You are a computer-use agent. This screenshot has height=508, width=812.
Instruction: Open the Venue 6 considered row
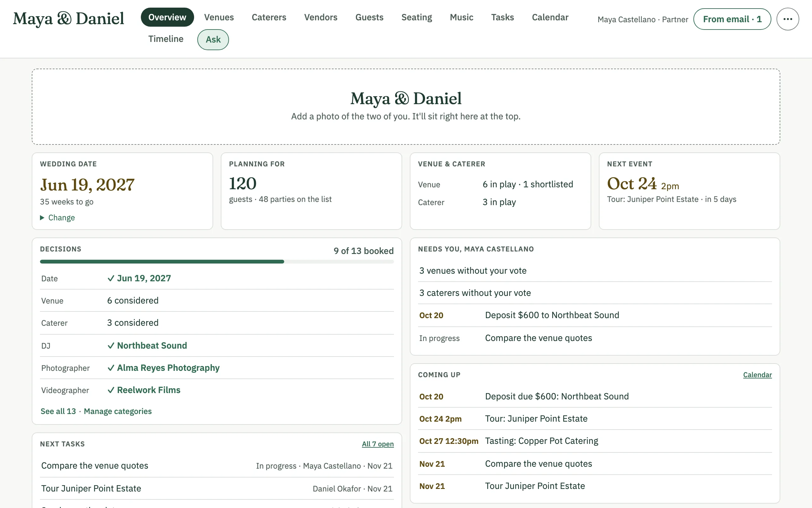(217, 300)
